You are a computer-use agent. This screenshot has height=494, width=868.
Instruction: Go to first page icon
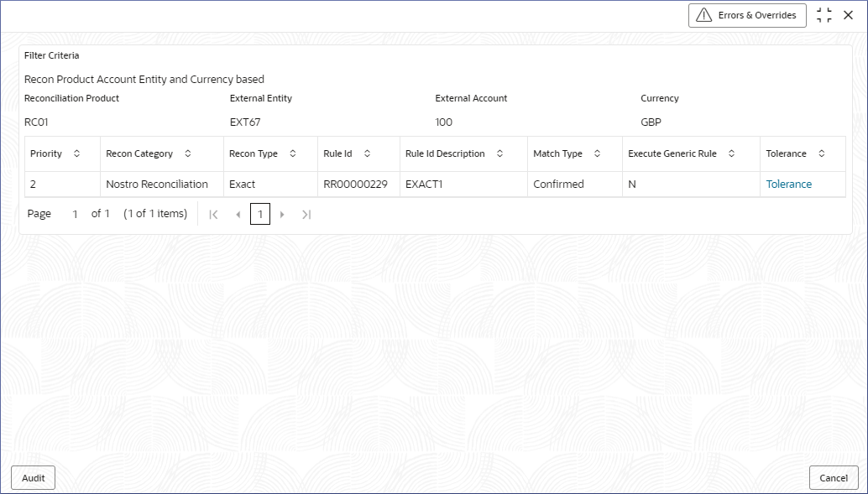coord(214,215)
